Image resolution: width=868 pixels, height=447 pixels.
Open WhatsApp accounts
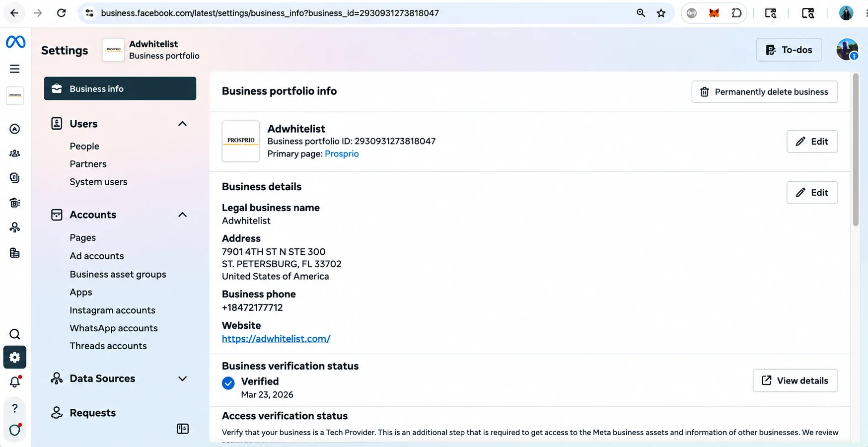[114, 328]
